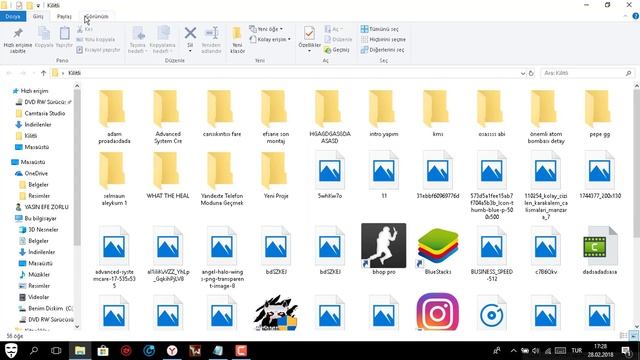
Task: Create a new folder with Yeni klasör
Action: pos(238,40)
